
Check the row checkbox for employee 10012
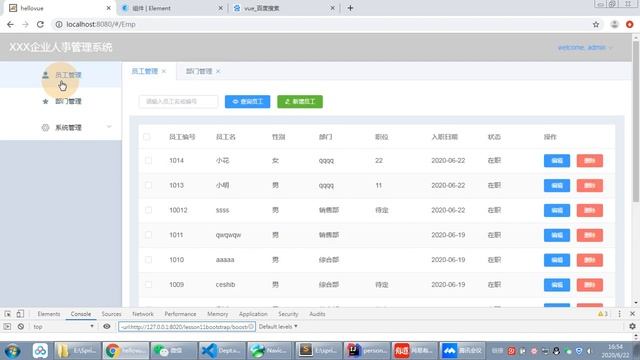pos(149,210)
